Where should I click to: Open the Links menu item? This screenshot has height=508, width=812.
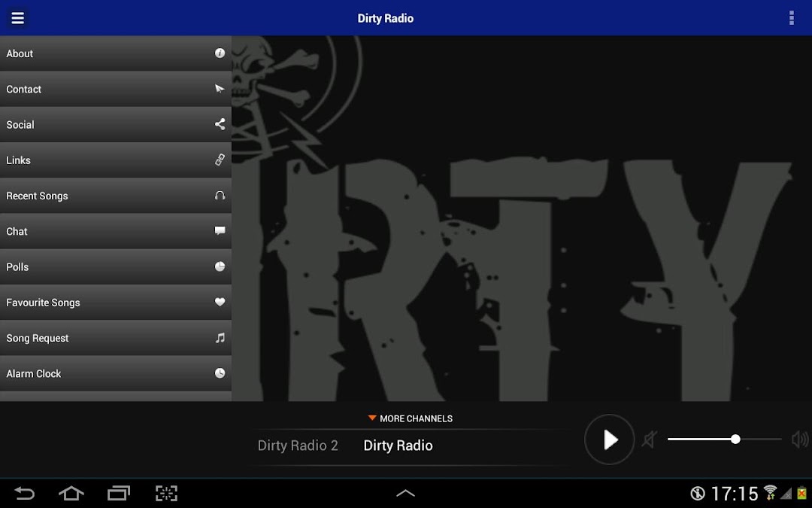(116, 160)
